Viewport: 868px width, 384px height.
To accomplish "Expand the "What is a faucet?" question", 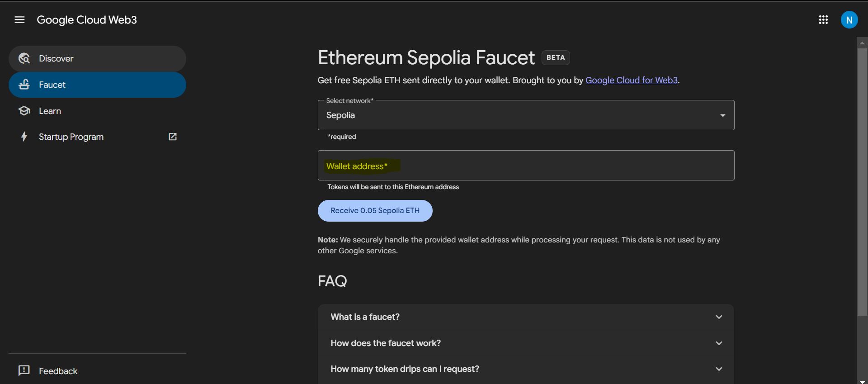I will [525, 317].
